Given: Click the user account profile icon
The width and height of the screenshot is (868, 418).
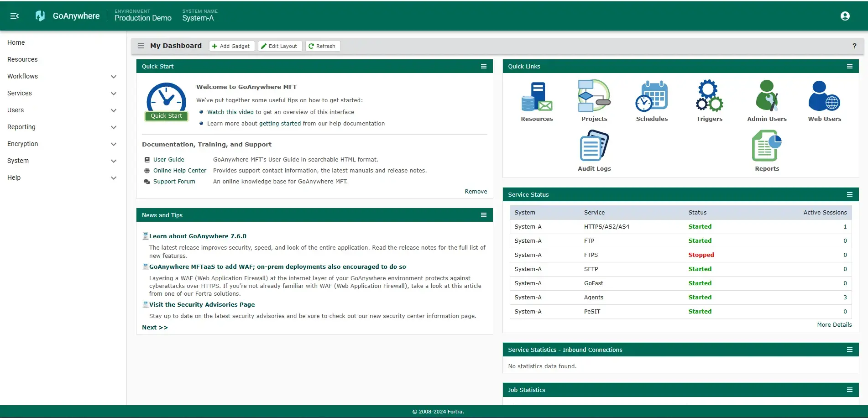Looking at the screenshot, I should (845, 16).
